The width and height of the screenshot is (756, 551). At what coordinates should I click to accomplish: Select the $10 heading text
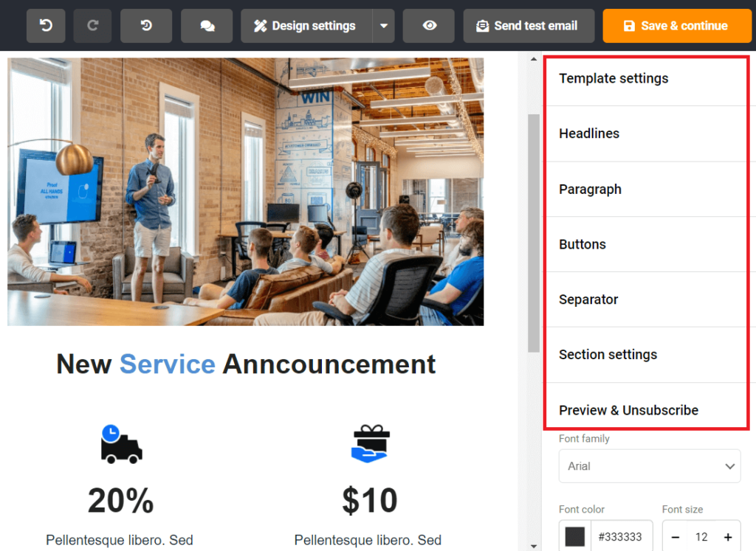(370, 500)
